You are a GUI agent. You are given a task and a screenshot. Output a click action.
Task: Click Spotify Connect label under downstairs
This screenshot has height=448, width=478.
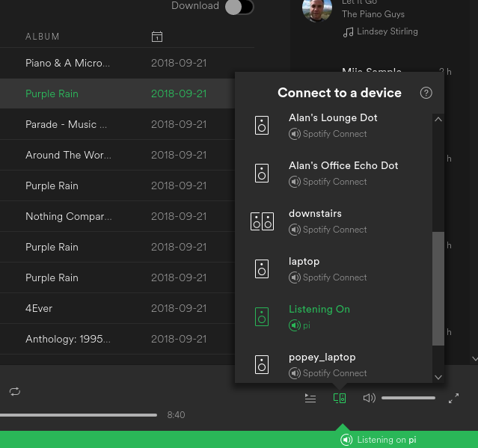click(x=334, y=230)
